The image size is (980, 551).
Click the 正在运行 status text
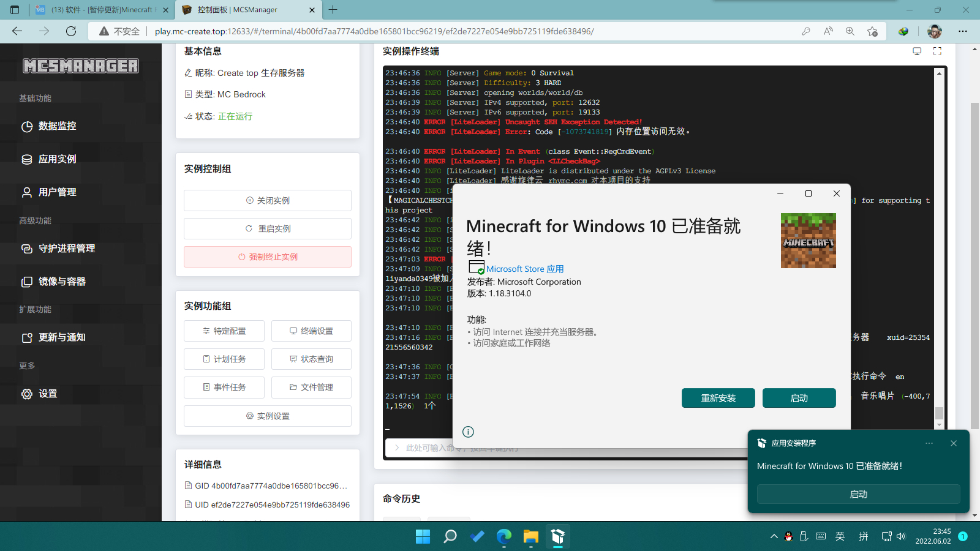[x=235, y=116]
